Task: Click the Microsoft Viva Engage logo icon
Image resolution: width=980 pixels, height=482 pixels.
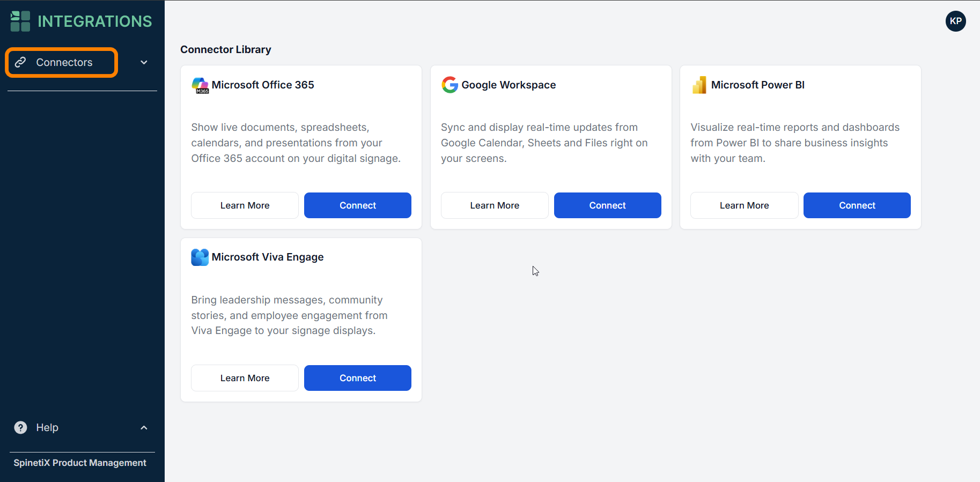Action: 200,257
